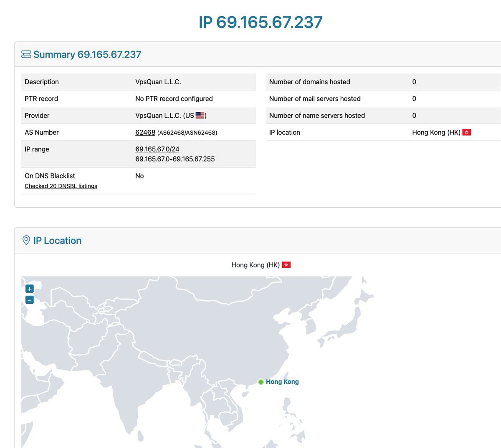Viewport: 501px width, 448px height.
Task: Click the Hong Kong label on the map
Action: 282,382
